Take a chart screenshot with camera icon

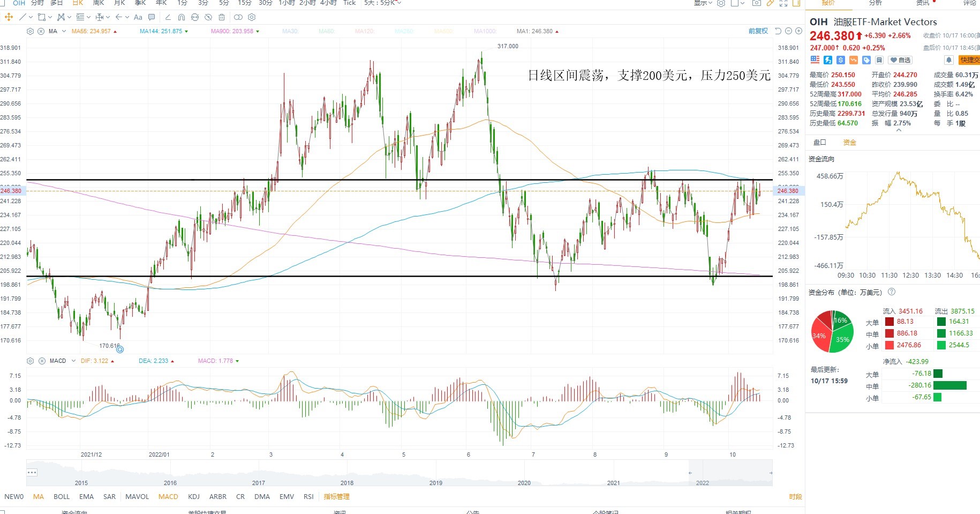756,3
